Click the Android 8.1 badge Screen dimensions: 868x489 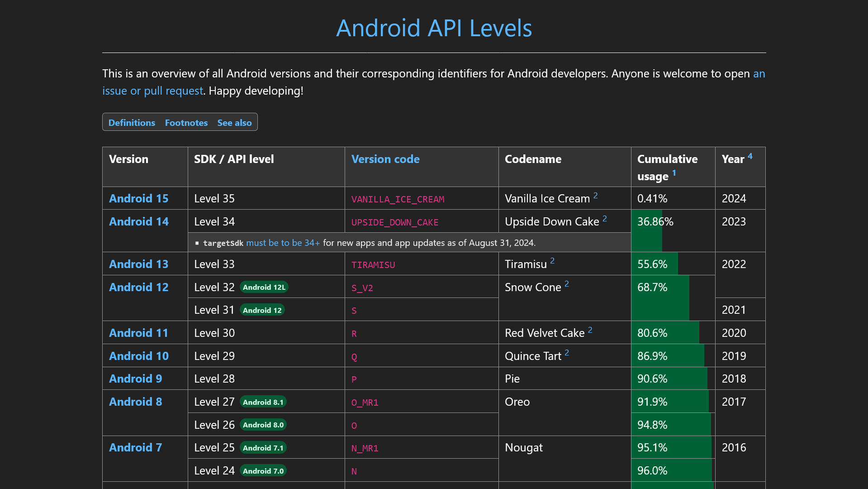point(263,402)
